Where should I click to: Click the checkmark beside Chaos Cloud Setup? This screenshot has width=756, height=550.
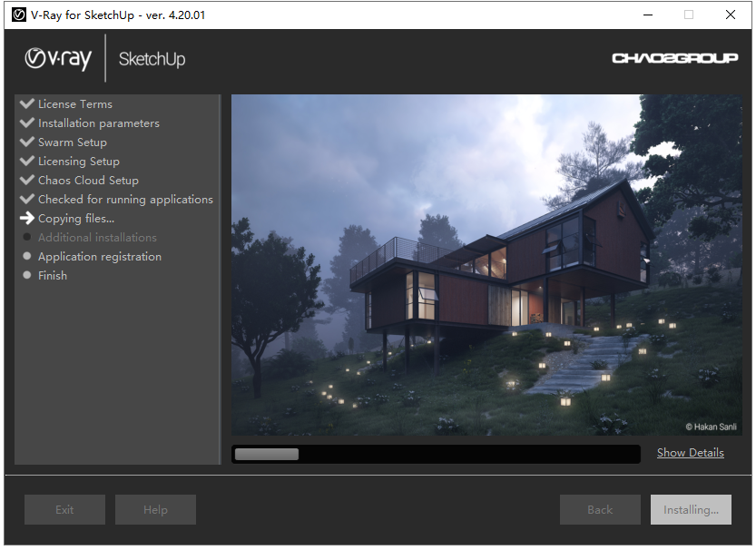(27, 180)
